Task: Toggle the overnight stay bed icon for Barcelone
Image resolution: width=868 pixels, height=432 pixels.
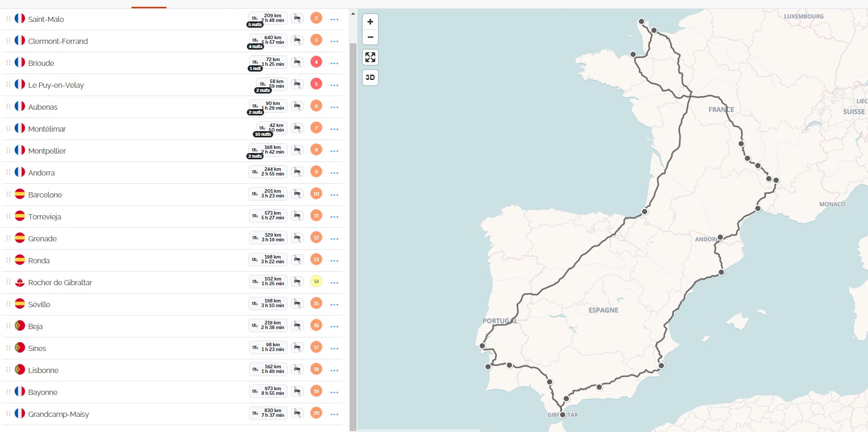Action: coord(297,194)
